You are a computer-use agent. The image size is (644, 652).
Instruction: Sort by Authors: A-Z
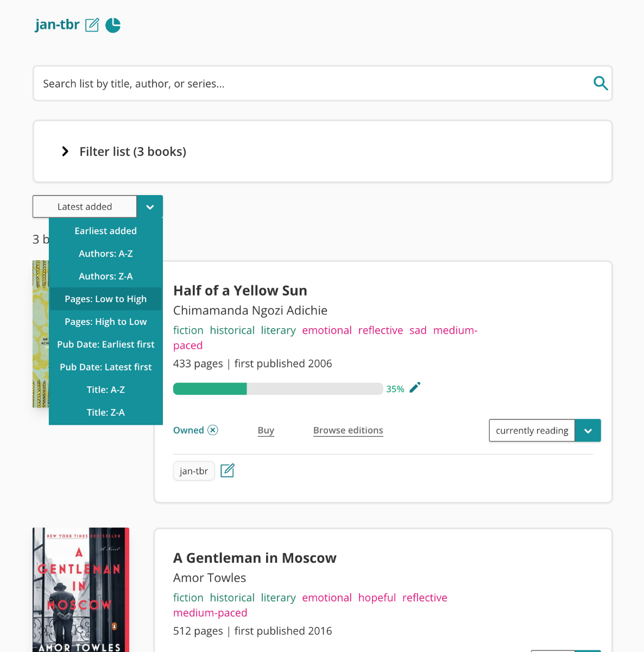[x=106, y=254]
